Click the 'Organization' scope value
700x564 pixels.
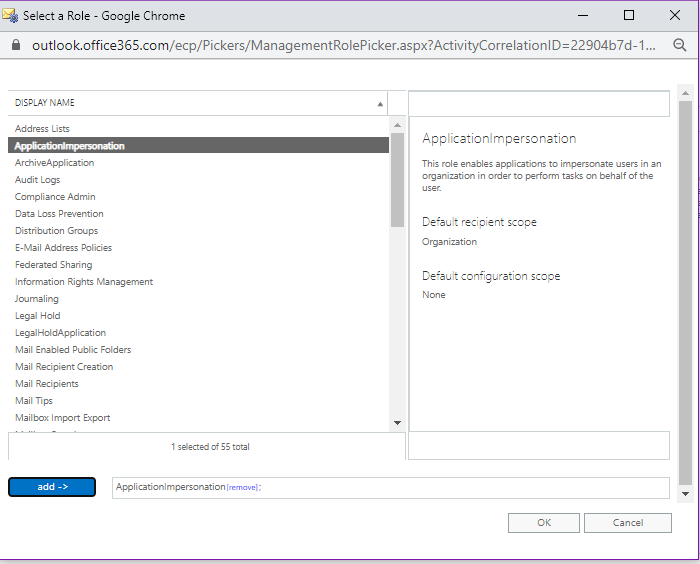point(449,242)
